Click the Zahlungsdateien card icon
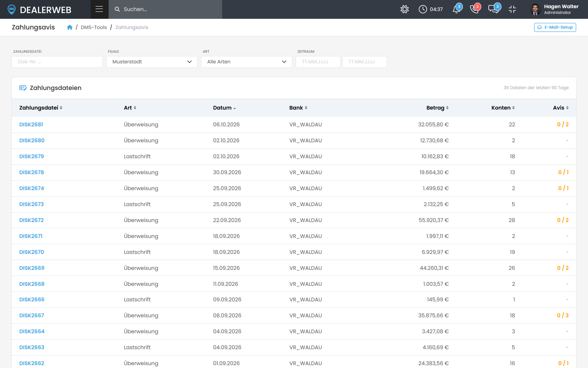Viewport: 588px width, 368px height. [23, 88]
